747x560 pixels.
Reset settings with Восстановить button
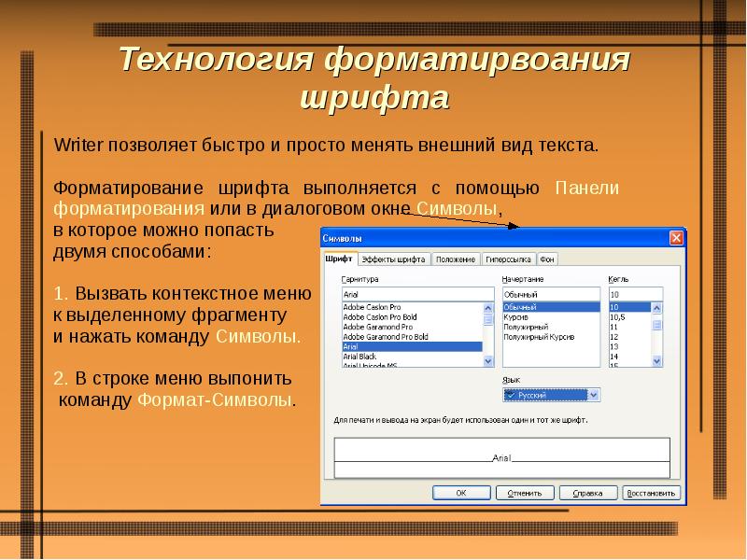[x=650, y=492]
